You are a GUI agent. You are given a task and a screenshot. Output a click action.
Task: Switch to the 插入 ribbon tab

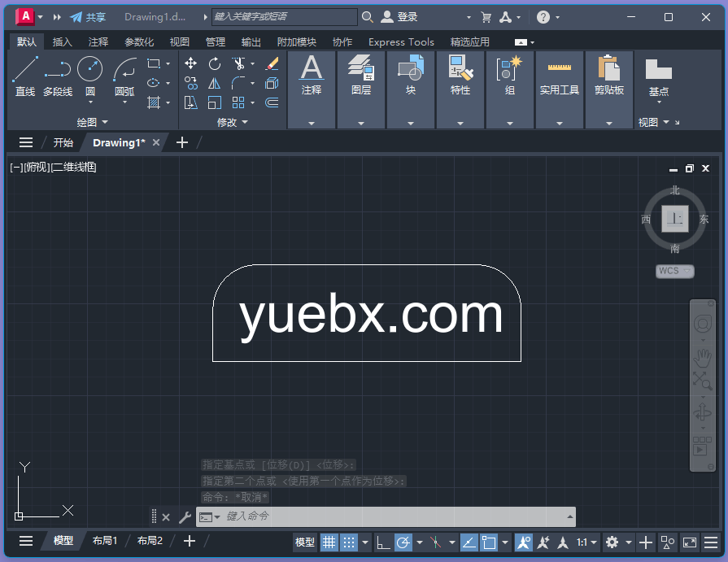point(62,42)
